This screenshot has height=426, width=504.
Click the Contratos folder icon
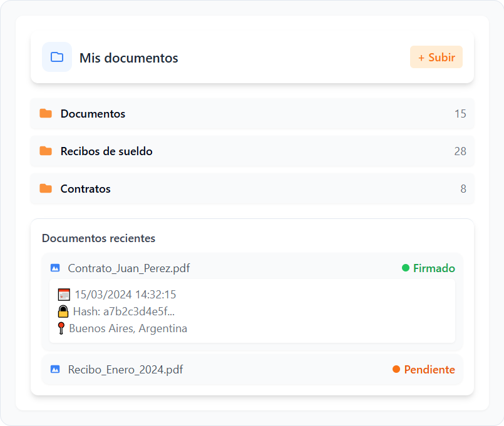pyautogui.click(x=46, y=189)
